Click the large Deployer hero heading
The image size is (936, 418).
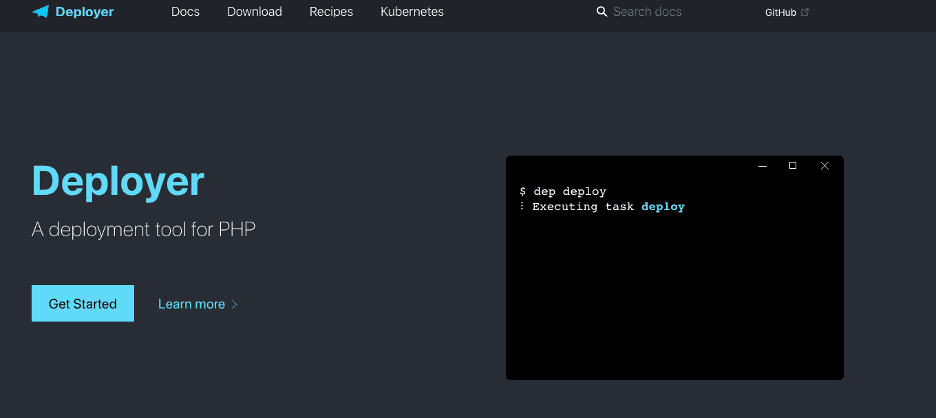tap(118, 181)
